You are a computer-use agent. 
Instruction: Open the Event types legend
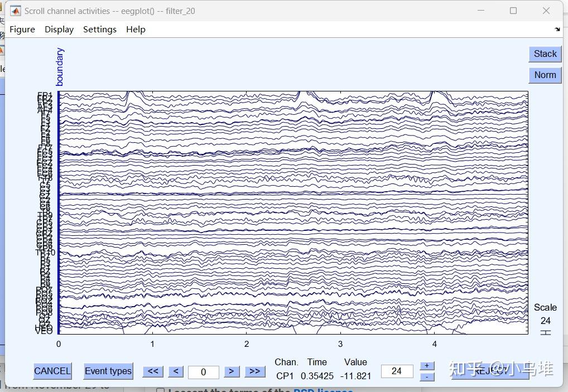108,371
